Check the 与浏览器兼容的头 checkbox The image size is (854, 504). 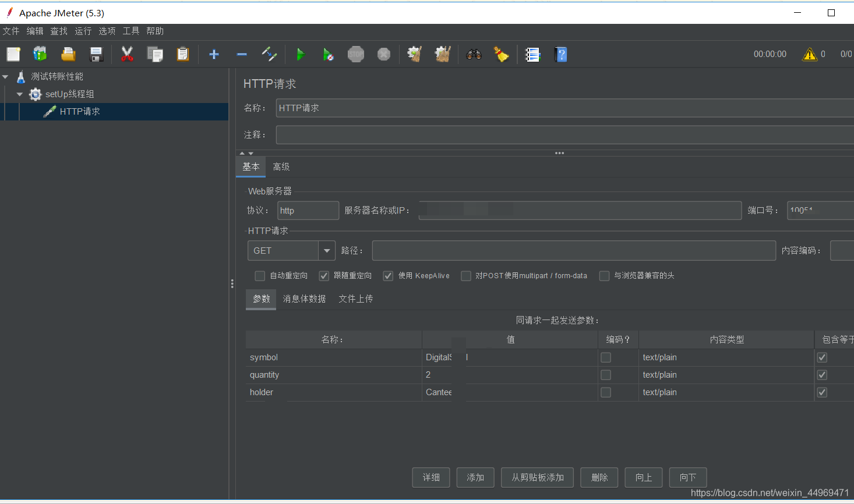tap(605, 276)
